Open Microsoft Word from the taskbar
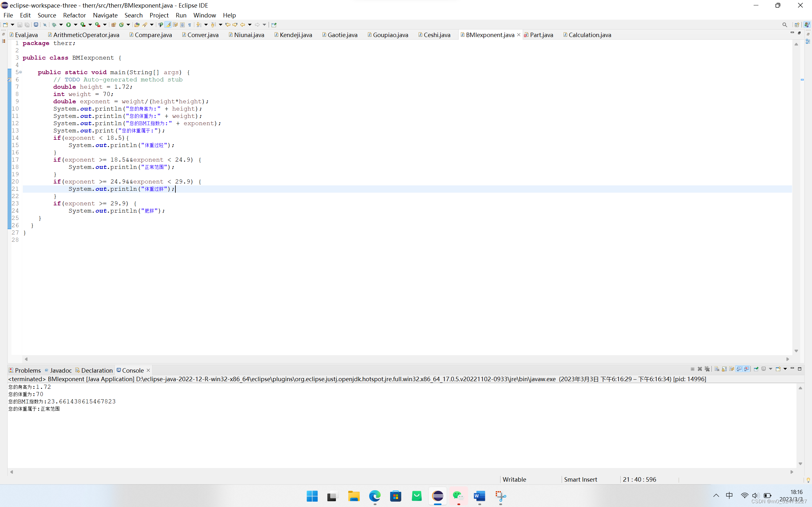Viewport: 812px width, 507px height. coord(480,496)
